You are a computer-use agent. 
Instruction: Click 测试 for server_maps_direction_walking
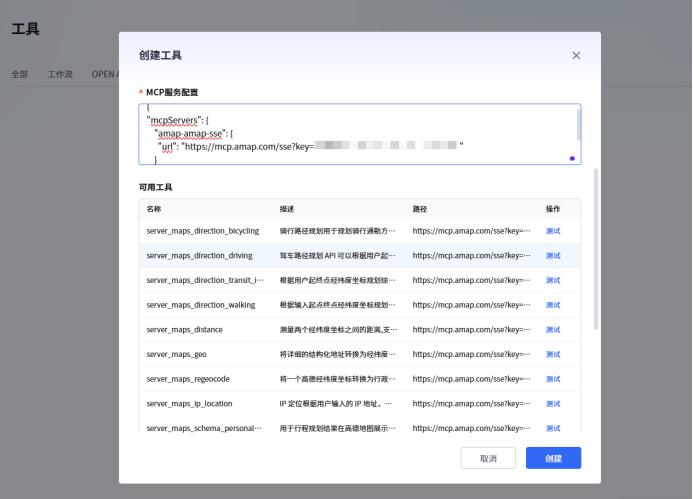(552, 305)
